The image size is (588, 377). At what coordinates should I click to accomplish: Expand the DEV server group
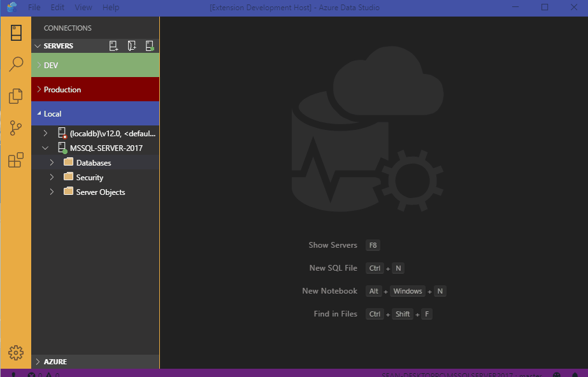pyautogui.click(x=39, y=65)
